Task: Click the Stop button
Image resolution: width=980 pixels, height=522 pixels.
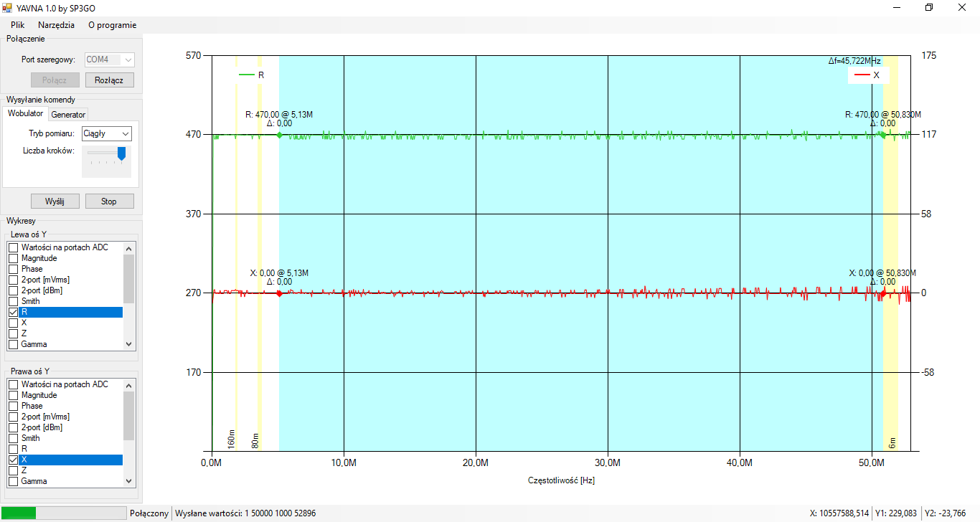Action: click(109, 201)
